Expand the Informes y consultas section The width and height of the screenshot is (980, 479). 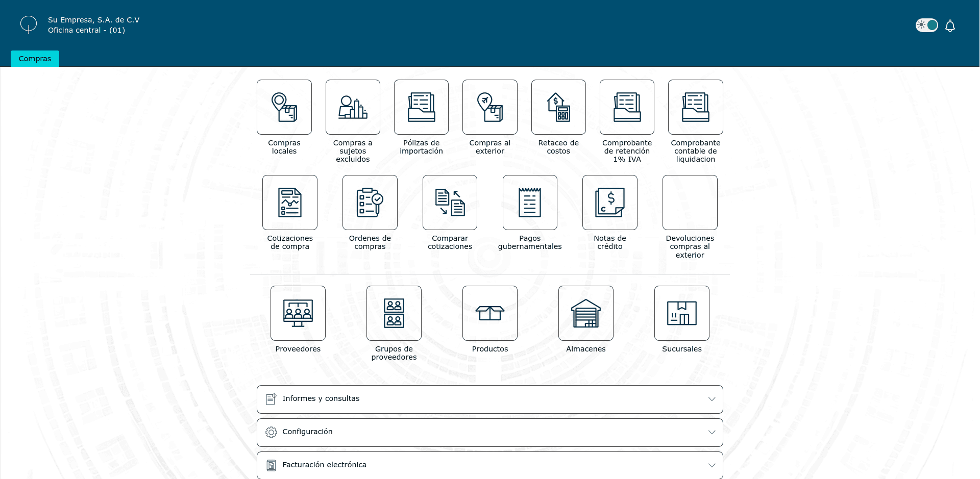pos(489,399)
